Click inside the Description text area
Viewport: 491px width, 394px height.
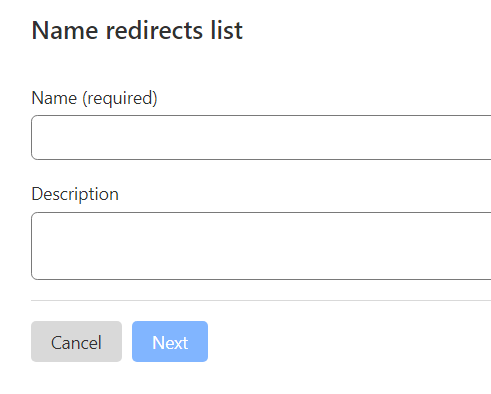pyautogui.click(x=261, y=246)
